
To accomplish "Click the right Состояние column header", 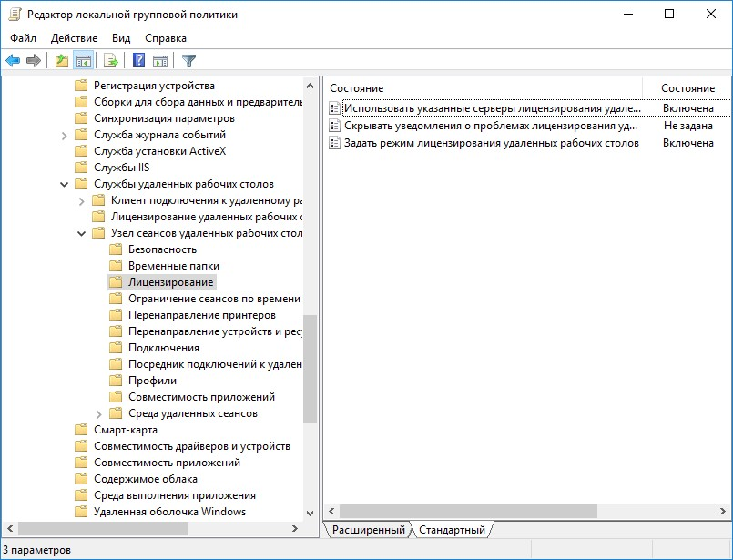I will tap(687, 88).
